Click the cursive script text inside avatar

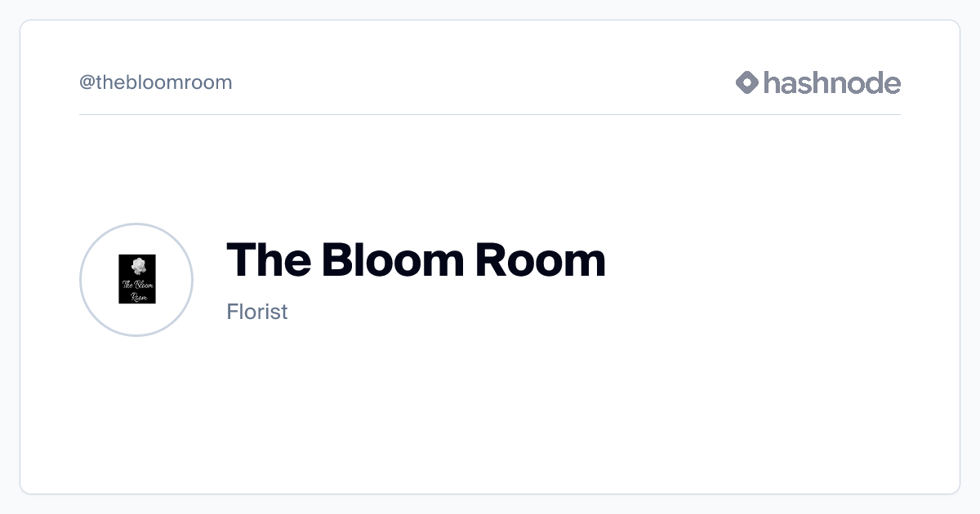(x=137, y=290)
